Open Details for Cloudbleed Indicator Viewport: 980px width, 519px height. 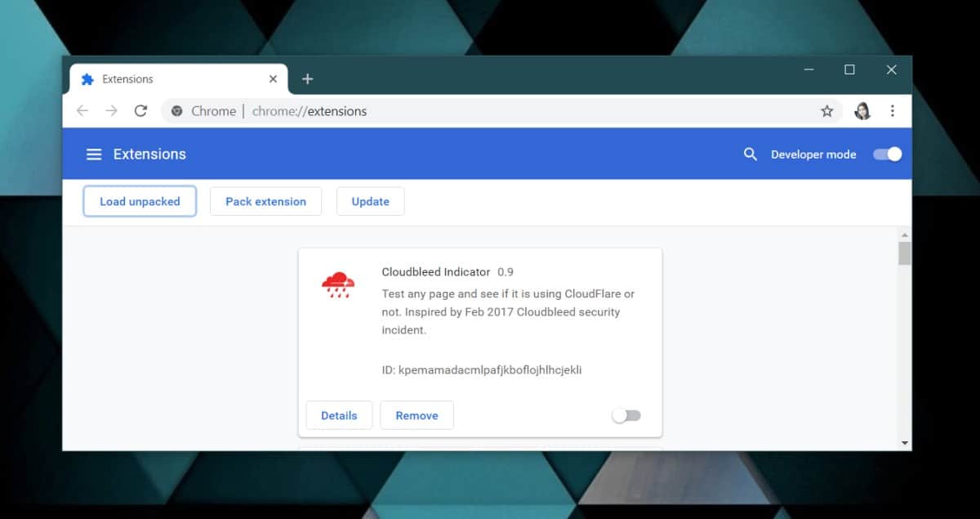point(338,415)
